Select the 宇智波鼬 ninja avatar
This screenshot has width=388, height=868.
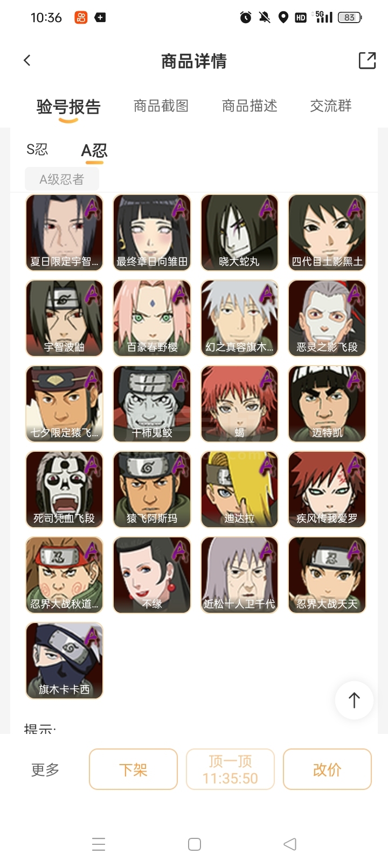point(64,318)
